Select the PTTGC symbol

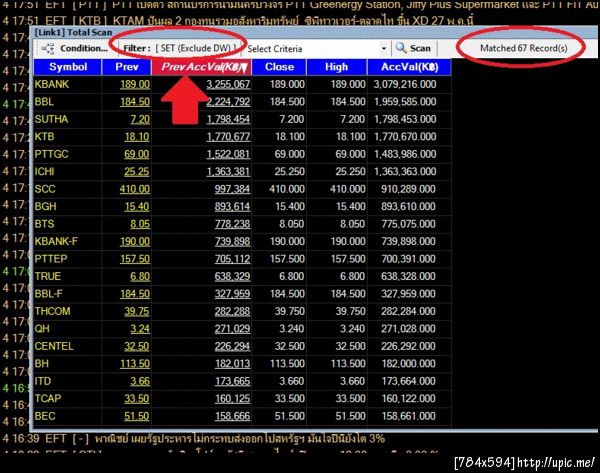tap(51, 154)
